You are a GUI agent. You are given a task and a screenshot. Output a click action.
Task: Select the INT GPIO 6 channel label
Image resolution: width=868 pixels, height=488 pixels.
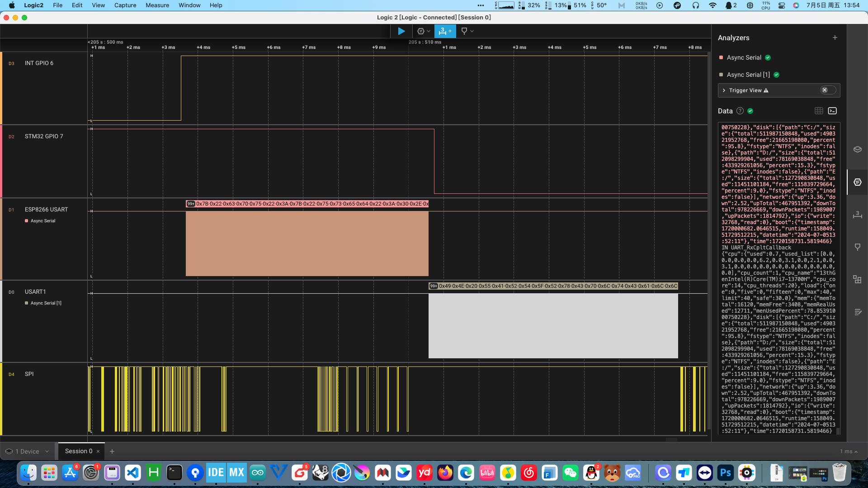coord(39,63)
